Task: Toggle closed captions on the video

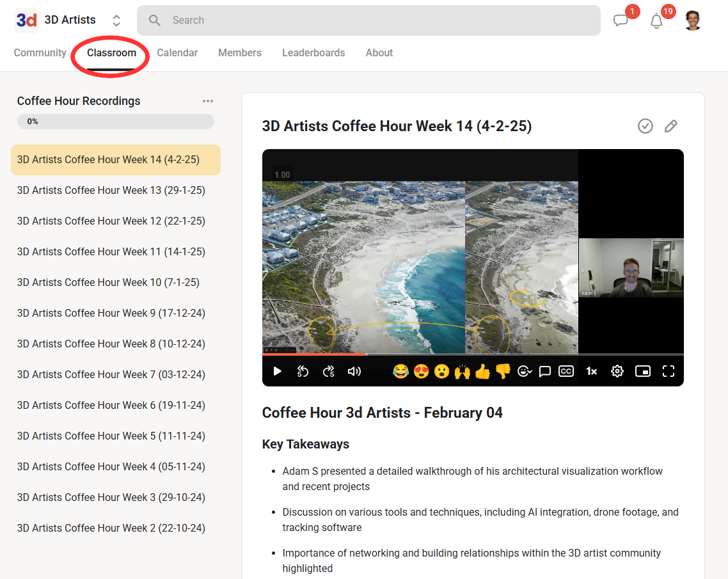Action: pos(566,371)
